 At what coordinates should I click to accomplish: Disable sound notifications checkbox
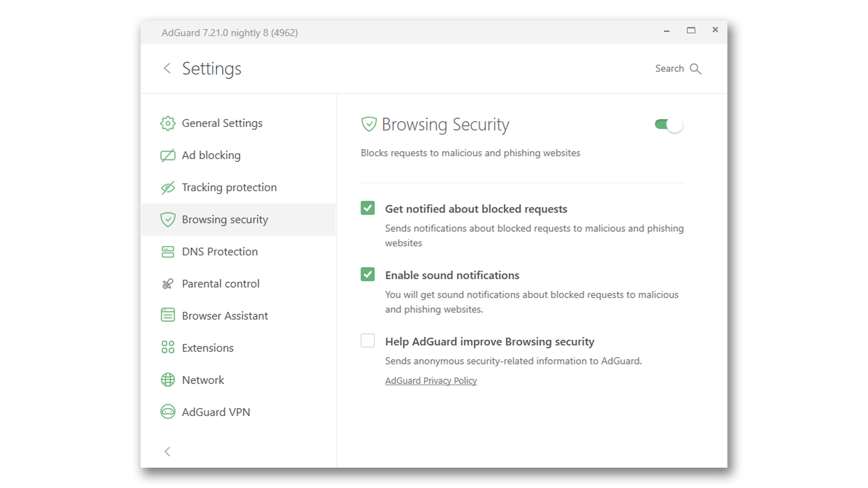click(368, 274)
